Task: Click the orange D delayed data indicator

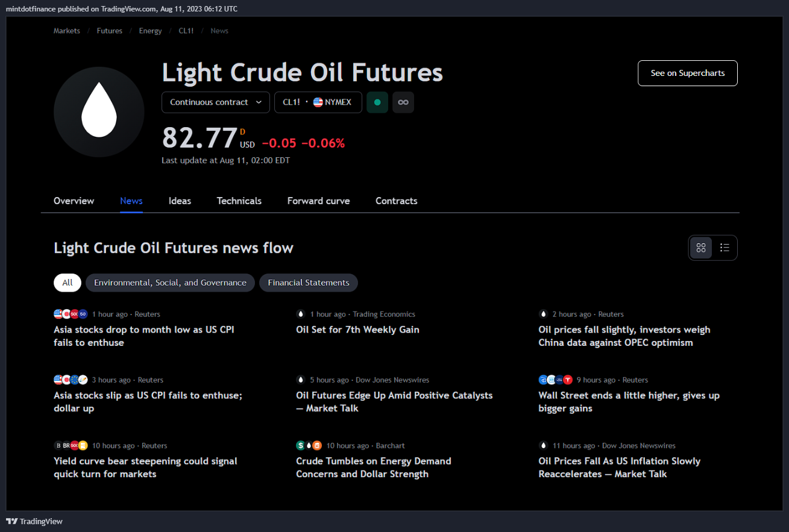Action: point(243,131)
